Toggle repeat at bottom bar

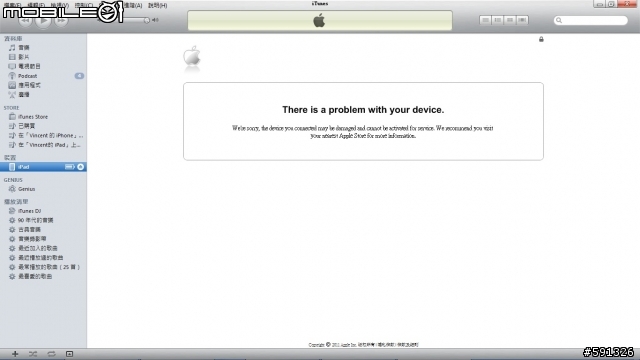tap(51, 354)
